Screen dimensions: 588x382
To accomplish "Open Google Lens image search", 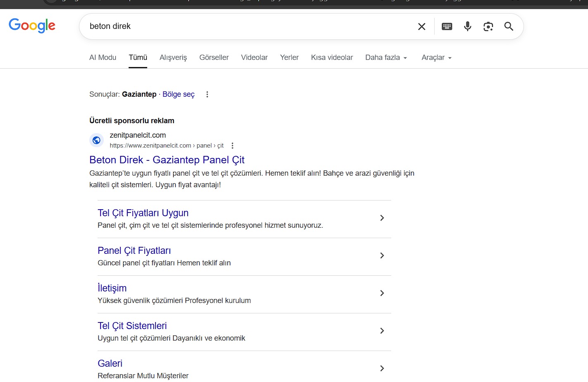I will coord(488,26).
